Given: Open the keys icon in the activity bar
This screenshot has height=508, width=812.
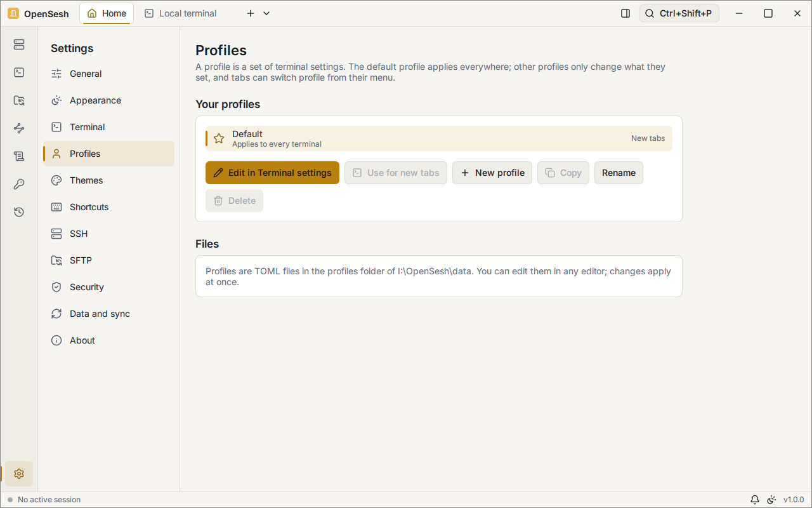Looking at the screenshot, I should [19, 184].
